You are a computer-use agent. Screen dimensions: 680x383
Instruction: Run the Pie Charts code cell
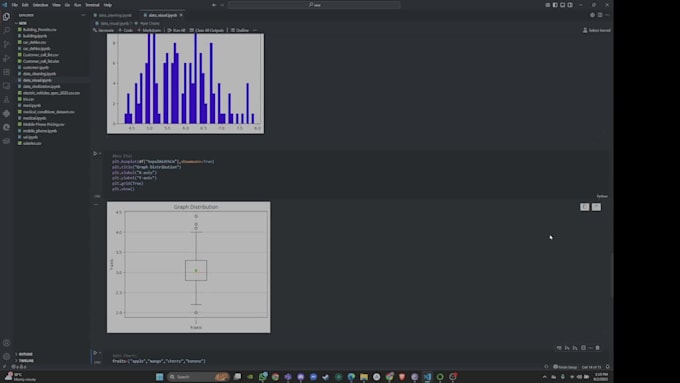click(95, 353)
